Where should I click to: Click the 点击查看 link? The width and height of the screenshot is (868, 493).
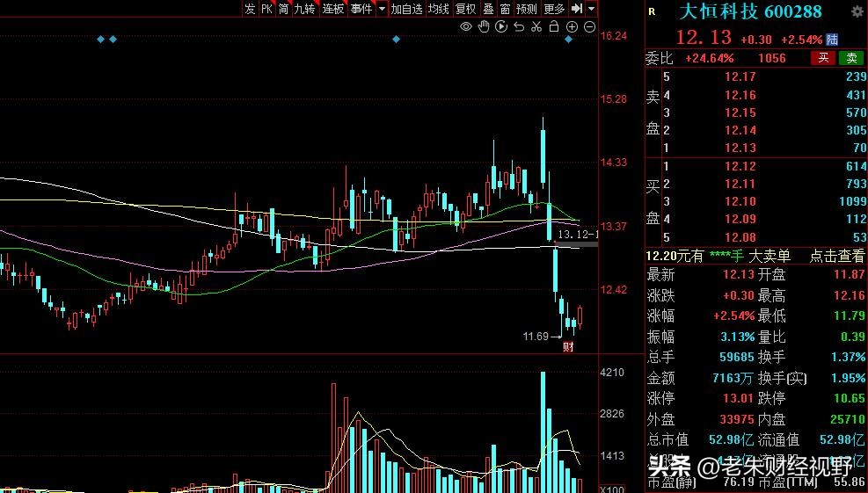pyautogui.click(x=836, y=257)
